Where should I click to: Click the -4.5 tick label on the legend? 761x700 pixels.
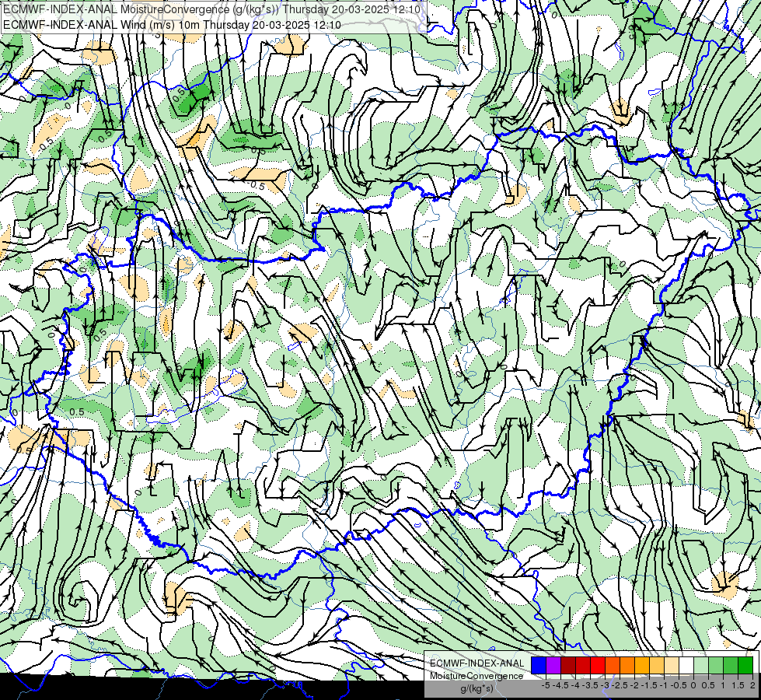[560, 685]
